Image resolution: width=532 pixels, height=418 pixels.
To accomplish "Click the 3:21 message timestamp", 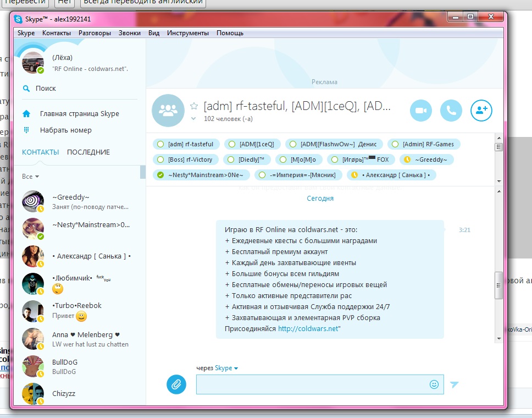I will click(x=464, y=230).
